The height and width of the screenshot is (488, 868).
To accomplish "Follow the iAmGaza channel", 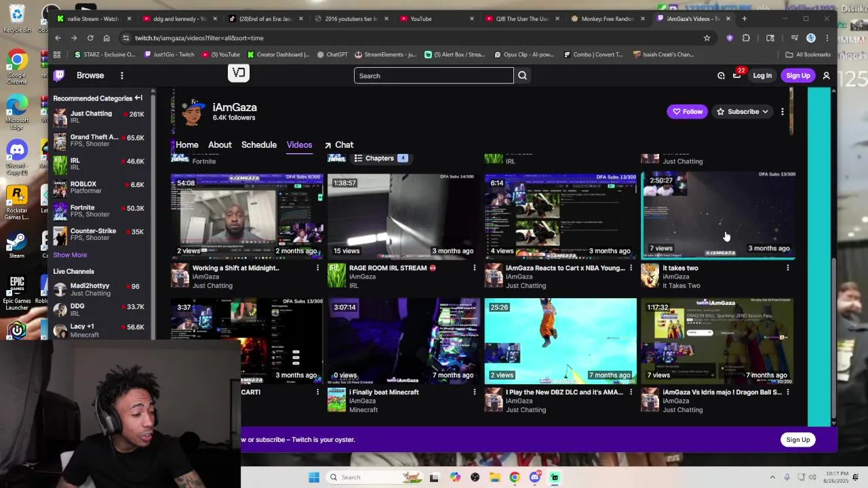I will pos(687,112).
